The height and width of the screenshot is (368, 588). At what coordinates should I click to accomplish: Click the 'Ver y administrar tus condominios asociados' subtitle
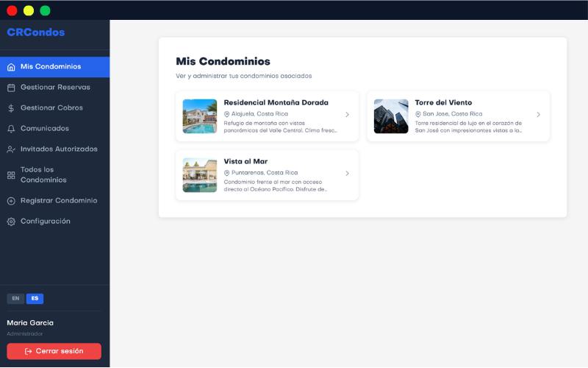pos(244,77)
